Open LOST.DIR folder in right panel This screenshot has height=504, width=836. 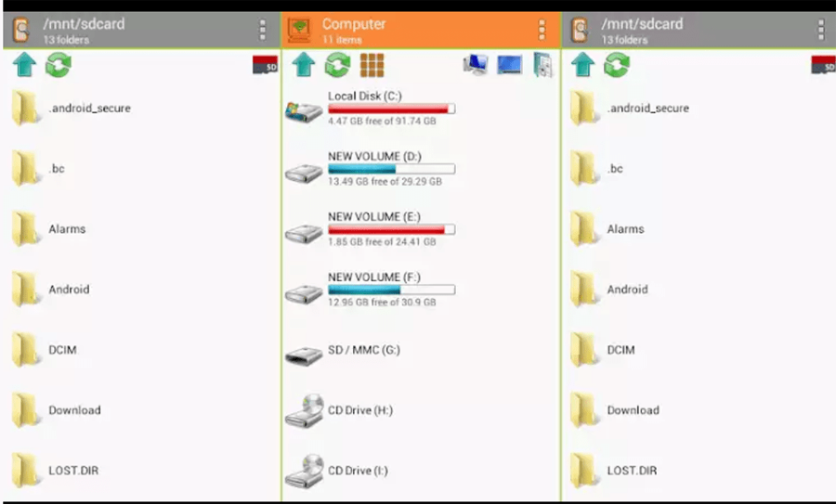pos(699,471)
